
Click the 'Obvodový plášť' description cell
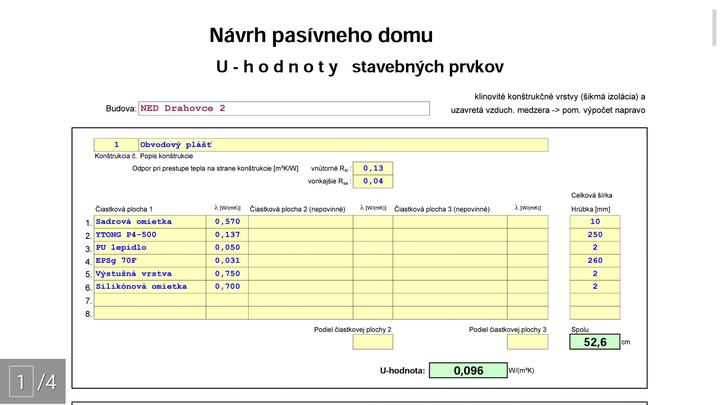[x=343, y=145]
